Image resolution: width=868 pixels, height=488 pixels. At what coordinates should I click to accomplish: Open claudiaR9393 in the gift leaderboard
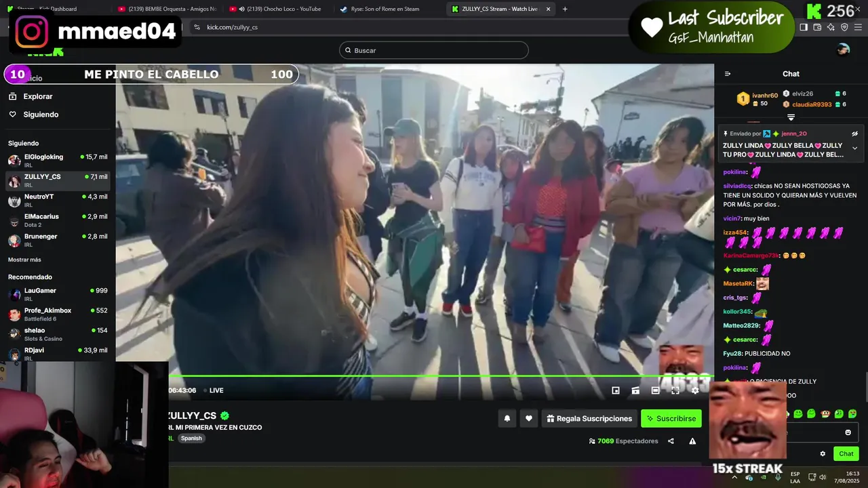(x=812, y=104)
